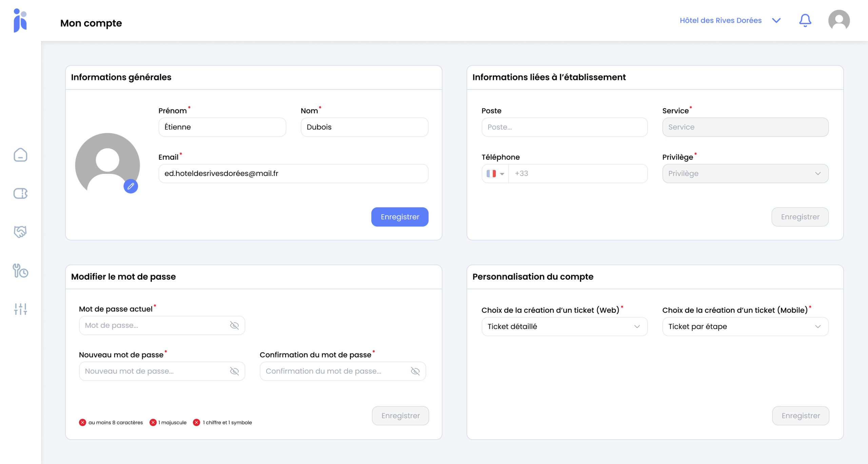Image resolution: width=868 pixels, height=464 pixels.
Task: Open the Privilège dropdown
Action: tap(745, 174)
